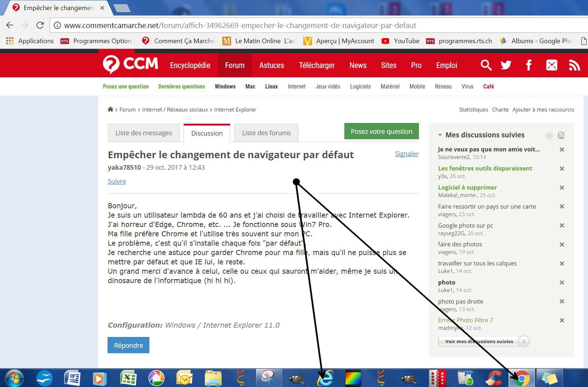Remove 'photo pas droite' discussion
Viewport: 588px width, 387px height.
(x=562, y=301)
